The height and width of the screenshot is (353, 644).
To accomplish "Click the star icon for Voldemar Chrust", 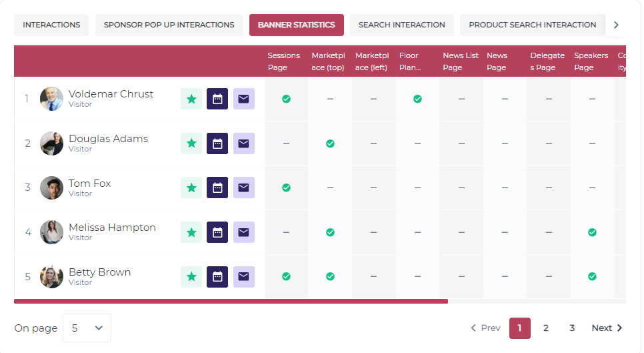I will [x=191, y=99].
